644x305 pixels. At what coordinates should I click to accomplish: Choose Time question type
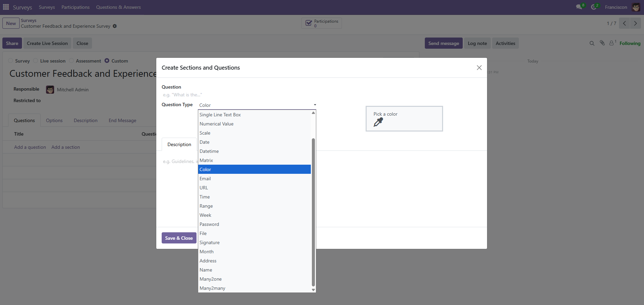click(254, 197)
